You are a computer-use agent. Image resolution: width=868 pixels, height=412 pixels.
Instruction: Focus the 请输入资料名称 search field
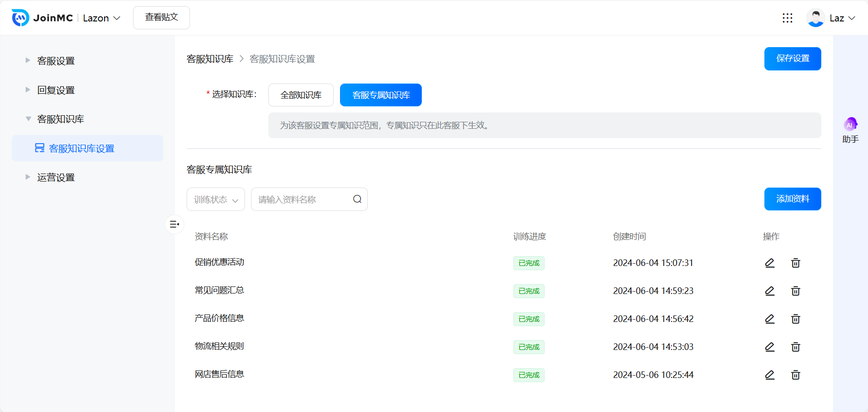click(301, 199)
